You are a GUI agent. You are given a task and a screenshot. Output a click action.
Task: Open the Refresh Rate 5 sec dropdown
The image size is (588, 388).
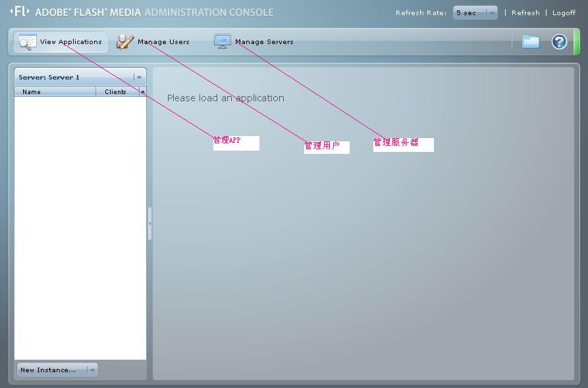tap(475, 12)
